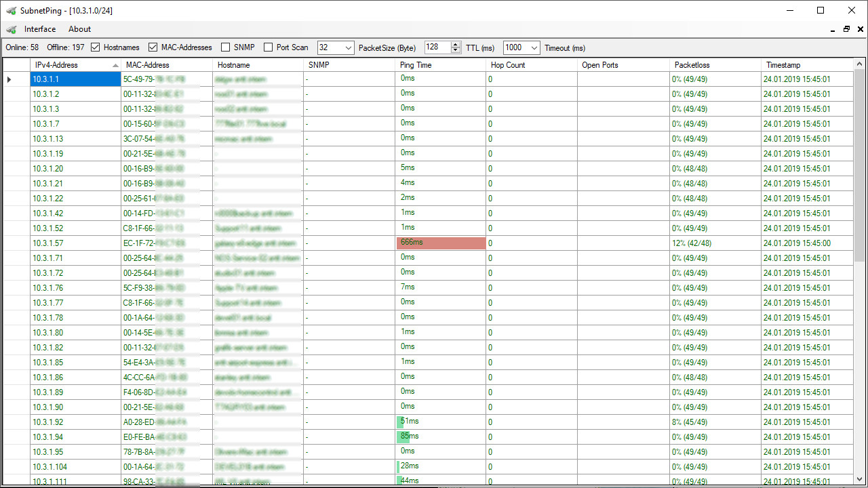Open the About menu
Image resolution: width=868 pixels, height=488 pixels.
pyautogui.click(x=79, y=29)
